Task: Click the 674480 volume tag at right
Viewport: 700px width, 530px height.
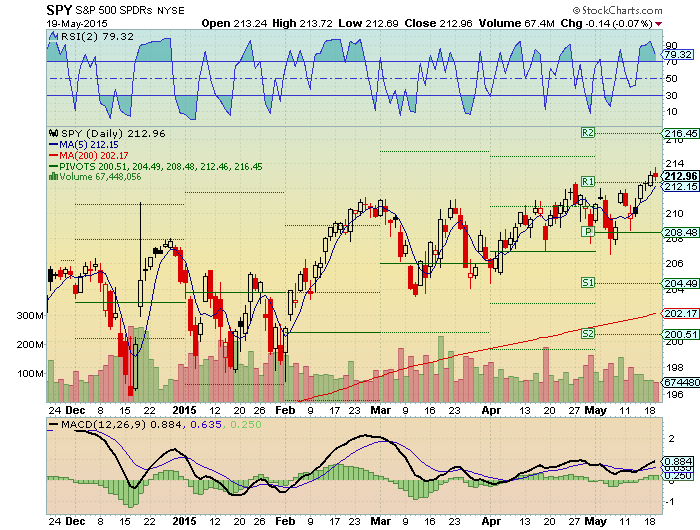Action: [x=681, y=383]
